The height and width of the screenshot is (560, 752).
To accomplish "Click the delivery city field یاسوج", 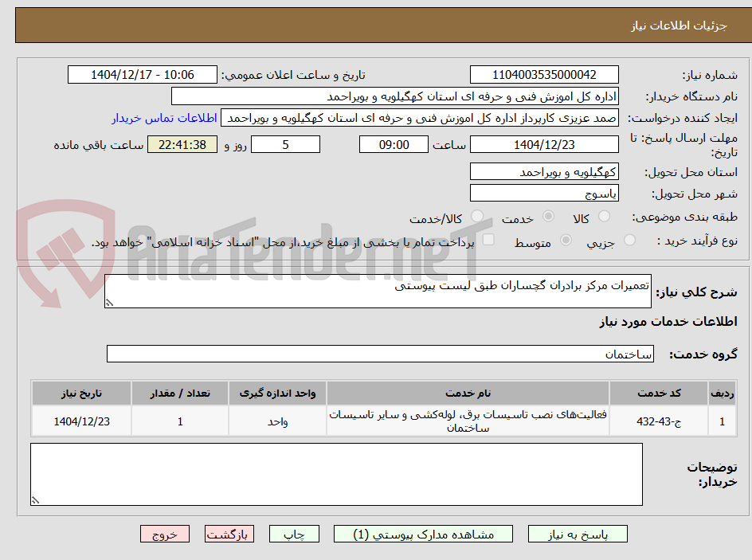I will point(544,194).
